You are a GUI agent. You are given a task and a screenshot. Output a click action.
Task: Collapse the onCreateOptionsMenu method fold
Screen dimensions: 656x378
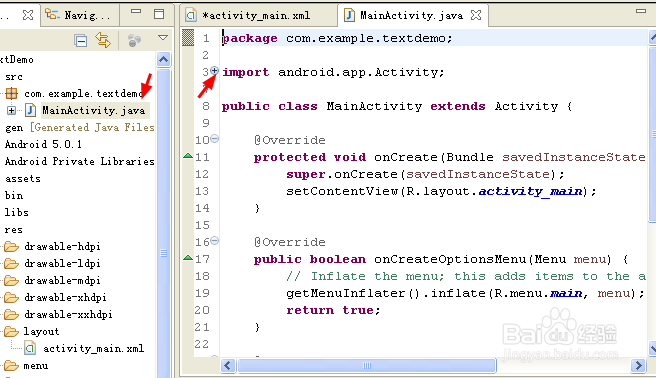point(214,240)
